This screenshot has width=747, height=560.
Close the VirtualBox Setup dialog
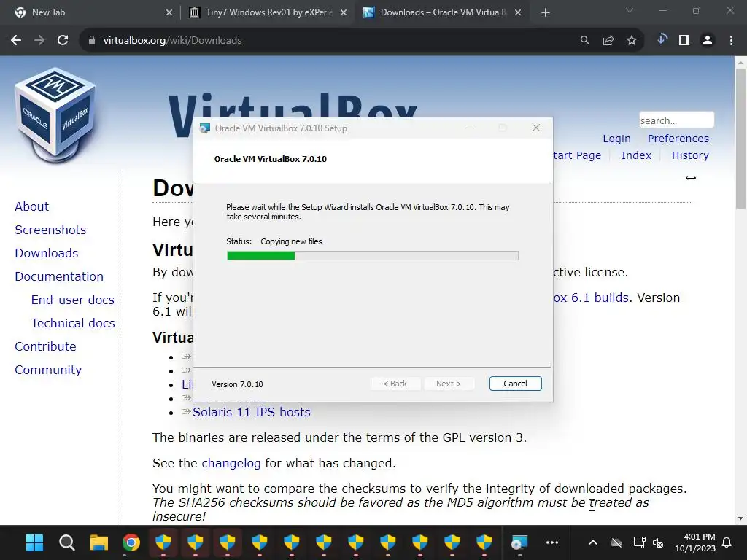pyautogui.click(x=536, y=128)
